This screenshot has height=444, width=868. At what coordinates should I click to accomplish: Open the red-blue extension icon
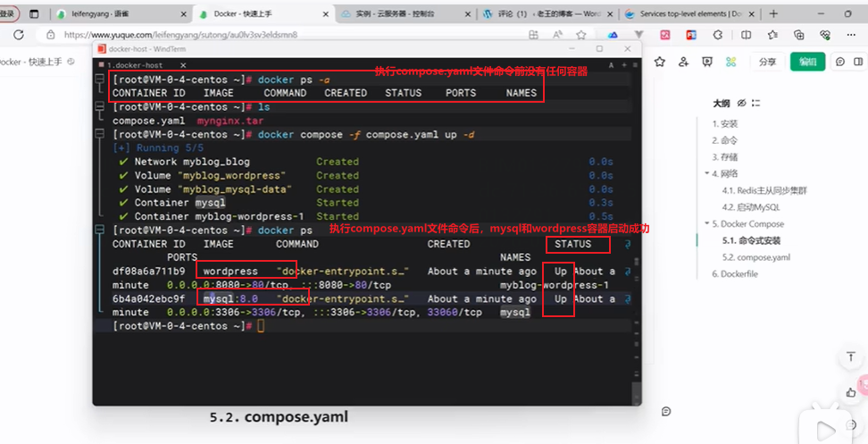point(691,35)
